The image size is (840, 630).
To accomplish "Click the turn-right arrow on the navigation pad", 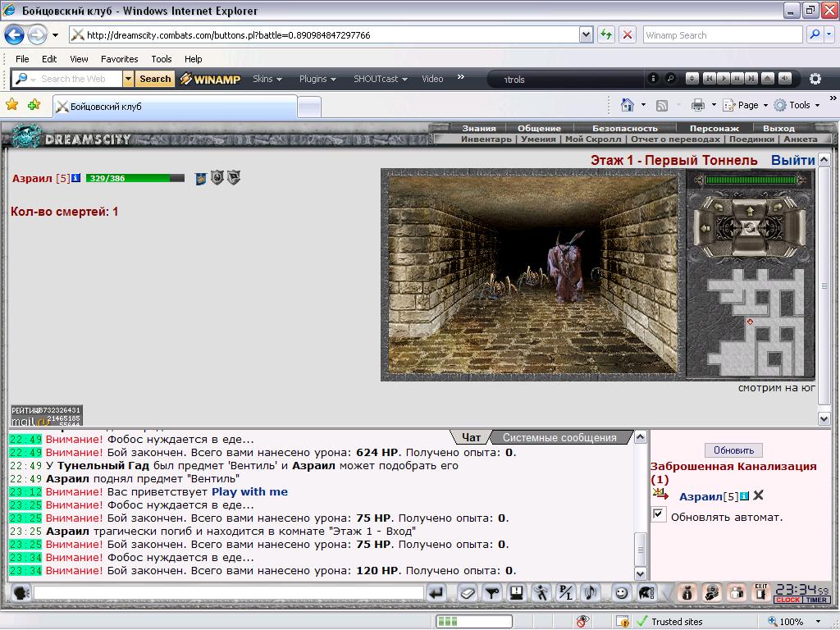I will click(778, 208).
